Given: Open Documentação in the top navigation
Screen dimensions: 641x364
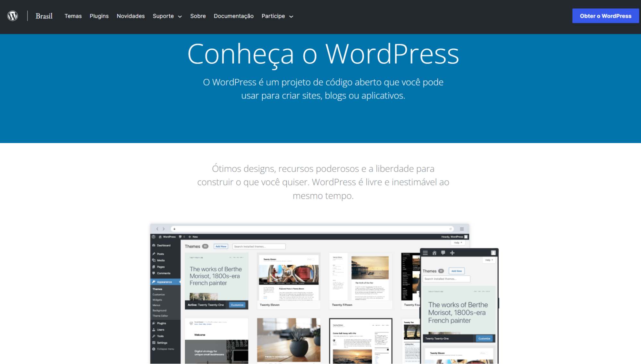Looking at the screenshot, I should tap(233, 16).
